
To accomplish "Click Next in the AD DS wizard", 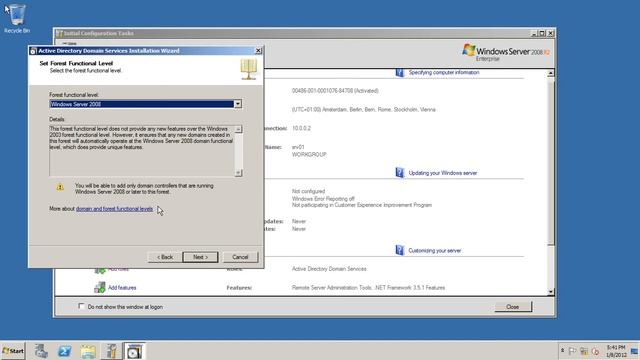I will point(200,257).
